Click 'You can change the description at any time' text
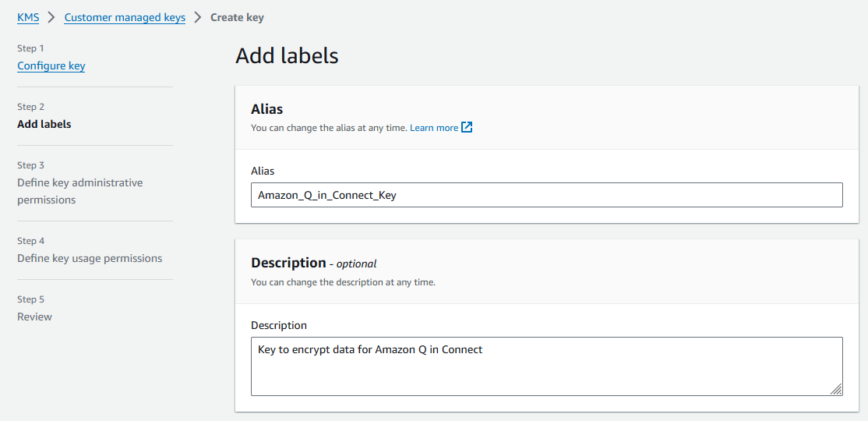This screenshot has width=868, height=421. (x=343, y=282)
